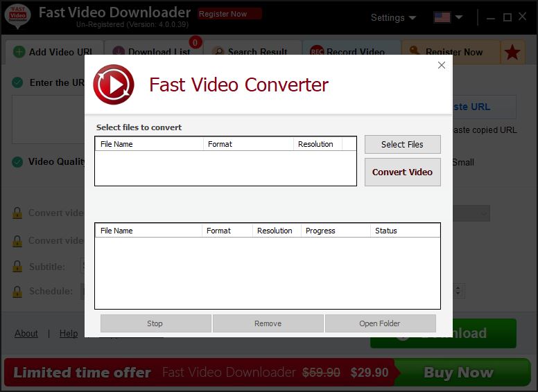Open Folder of converted files

(x=380, y=323)
